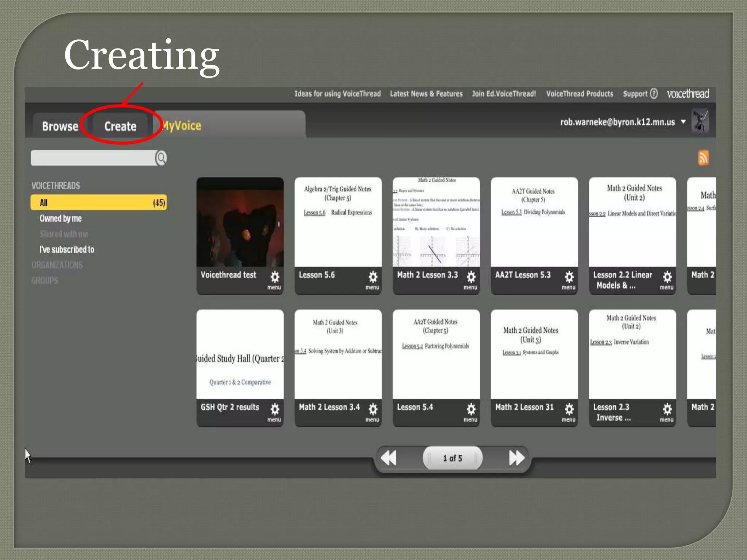747x560 pixels.
Task: Click the 1 of 5 page slider
Action: [x=452, y=458]
